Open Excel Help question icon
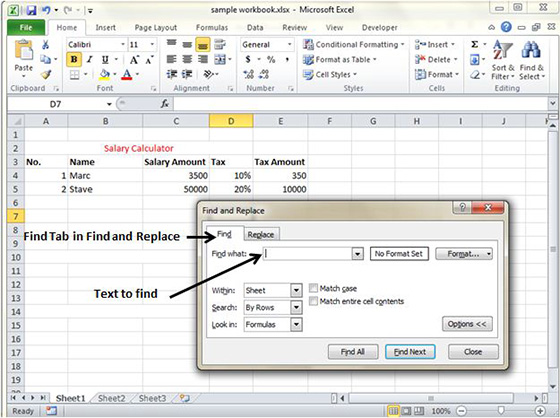Image resolution: width=560 pixels, height=418 pixels. pyautogui.click(x=506, y=27)
